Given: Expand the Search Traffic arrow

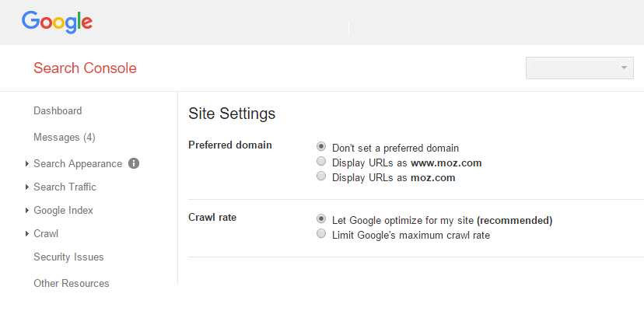Looking at the screenshot, I should pos(27,187).
